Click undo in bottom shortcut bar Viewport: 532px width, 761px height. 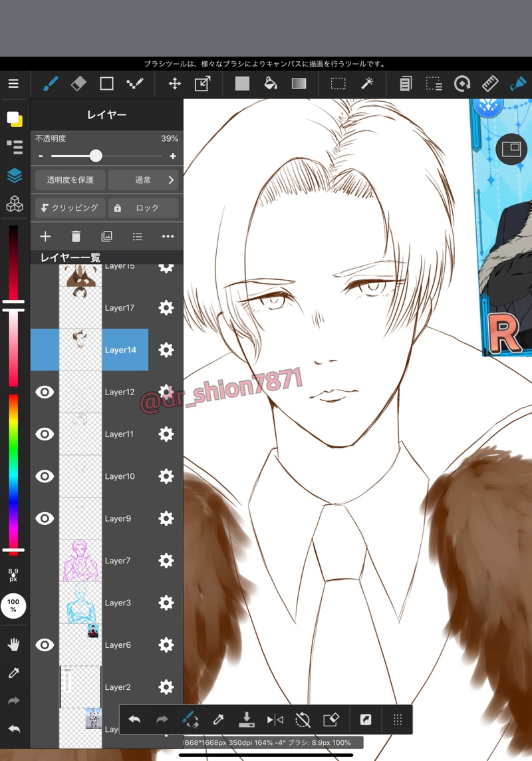134,719
